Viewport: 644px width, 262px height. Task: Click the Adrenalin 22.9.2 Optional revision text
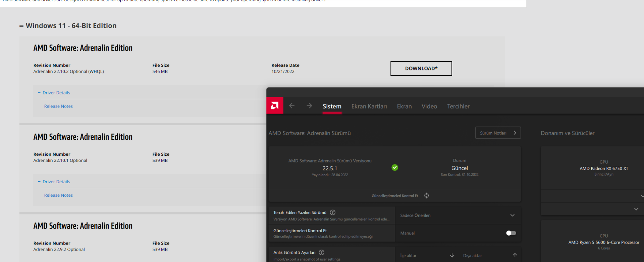[x=59, y=250]
